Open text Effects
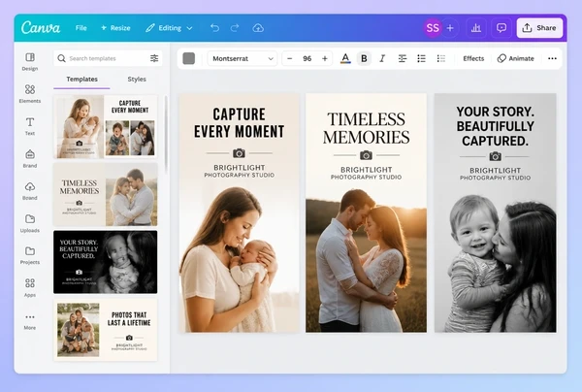The width and height of the screenshot is (582, 392). (473, 58)
